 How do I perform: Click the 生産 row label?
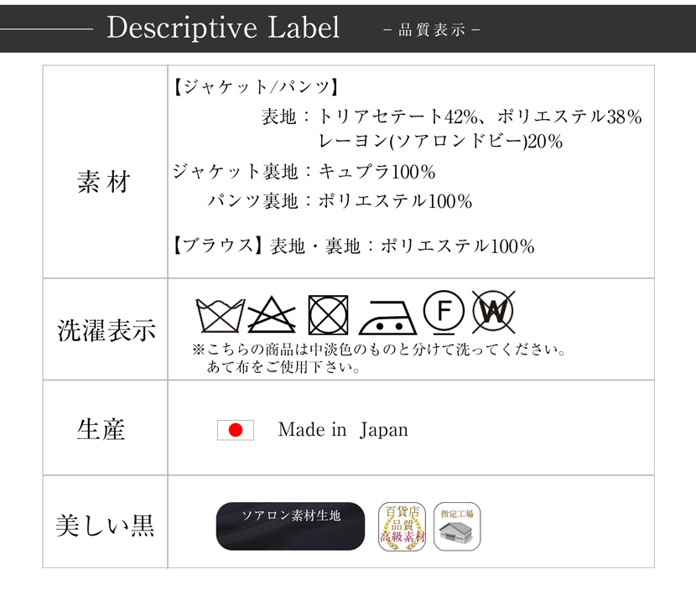[101, 430]
